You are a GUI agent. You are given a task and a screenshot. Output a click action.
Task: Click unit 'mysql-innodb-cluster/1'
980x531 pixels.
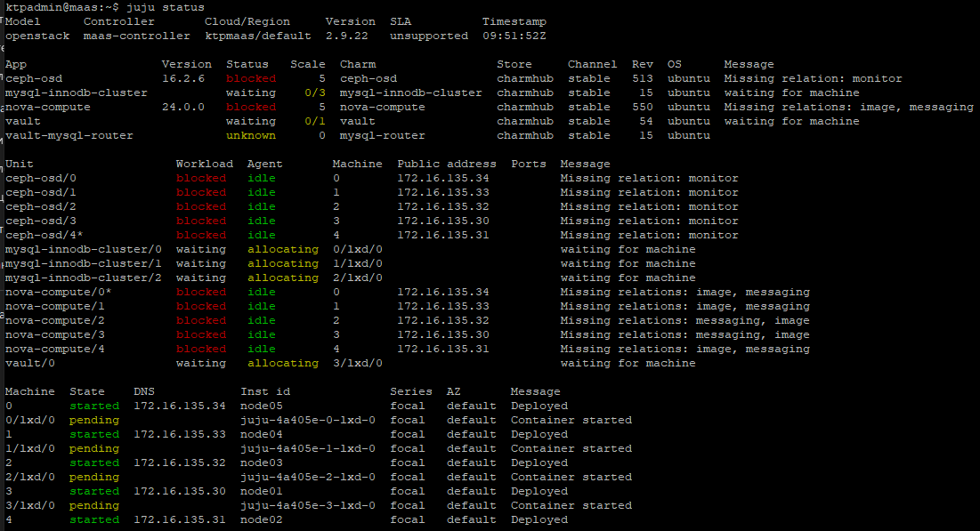tap(84, 264)
